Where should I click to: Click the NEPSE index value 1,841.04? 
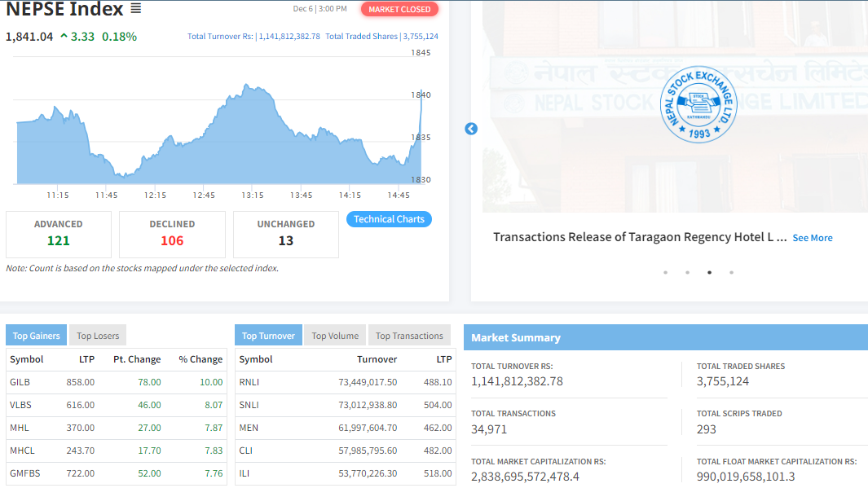tap(29, 37)
